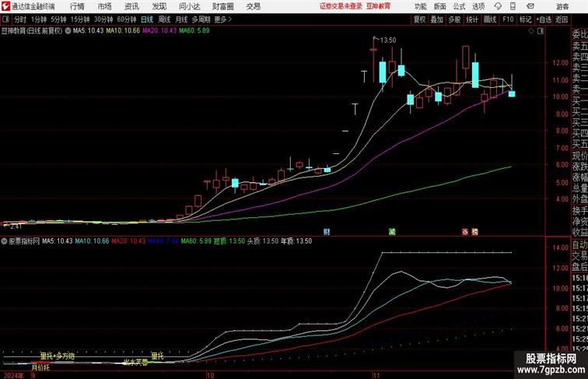Click the 年顶: 13.50 indicator value
The height and width of the screenshot is (379, 588).
click(296, 241)
